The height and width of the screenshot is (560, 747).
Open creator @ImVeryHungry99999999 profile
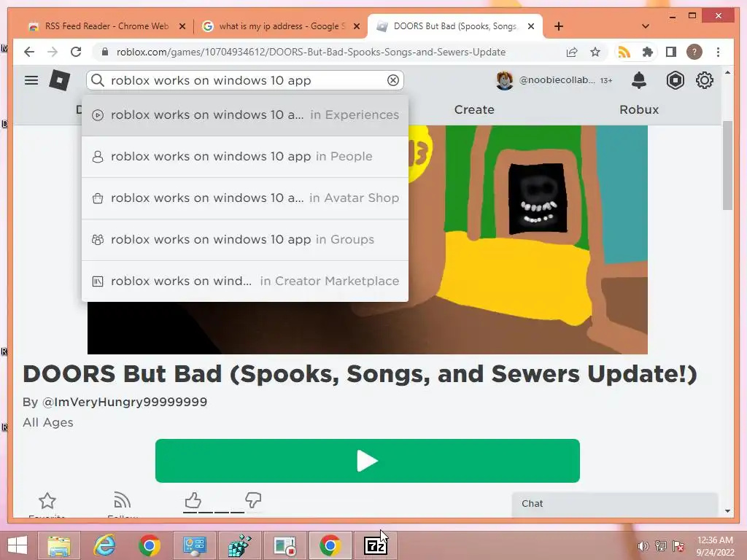pyautogui.click(x=125, y=402)
